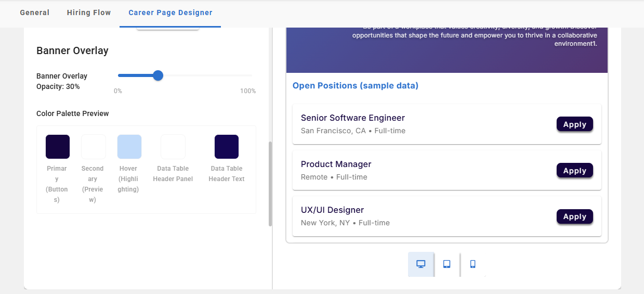This screenshot has width=644, height=294.
Task: Switch to mobile phone preview icon
Action: click(472, 264)
